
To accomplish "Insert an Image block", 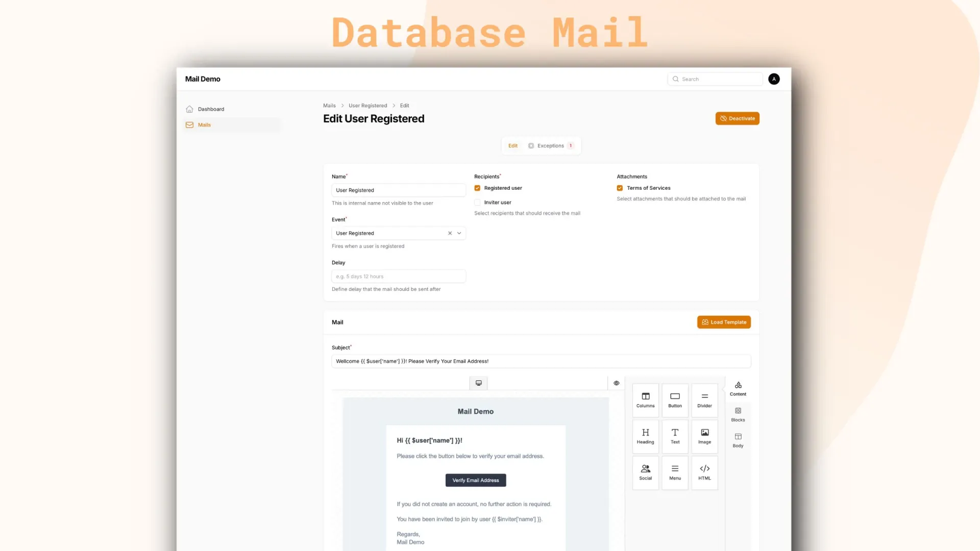I will pyautogui.click(x=704, y=436).
